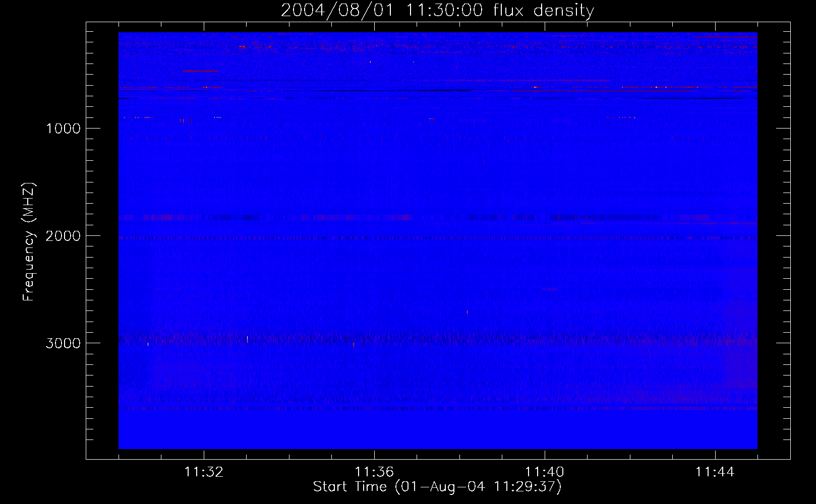Click the '3000' frequency tick label
Viewport: 816px width, 504px height.
63,343
